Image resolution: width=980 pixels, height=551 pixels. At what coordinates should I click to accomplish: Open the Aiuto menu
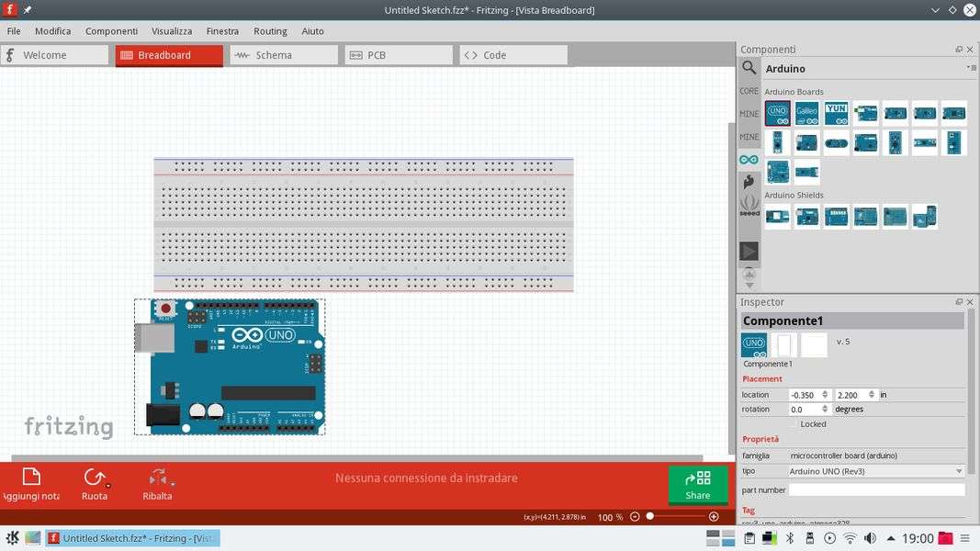click(x=312, y=31)
